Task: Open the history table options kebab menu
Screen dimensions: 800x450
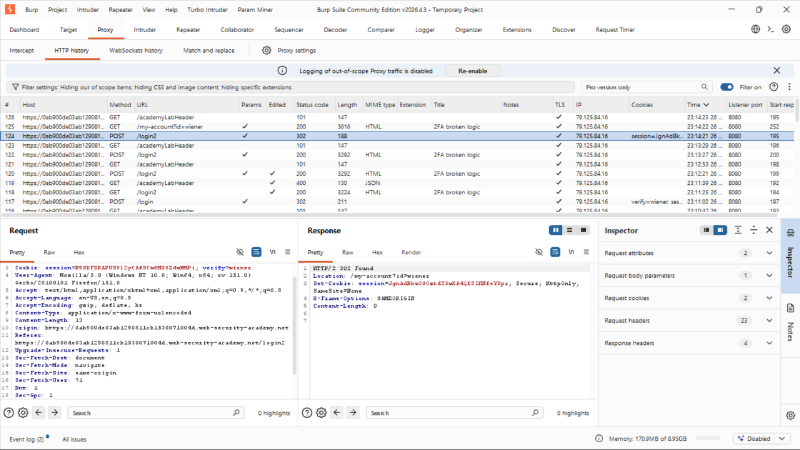Action: 789,87
